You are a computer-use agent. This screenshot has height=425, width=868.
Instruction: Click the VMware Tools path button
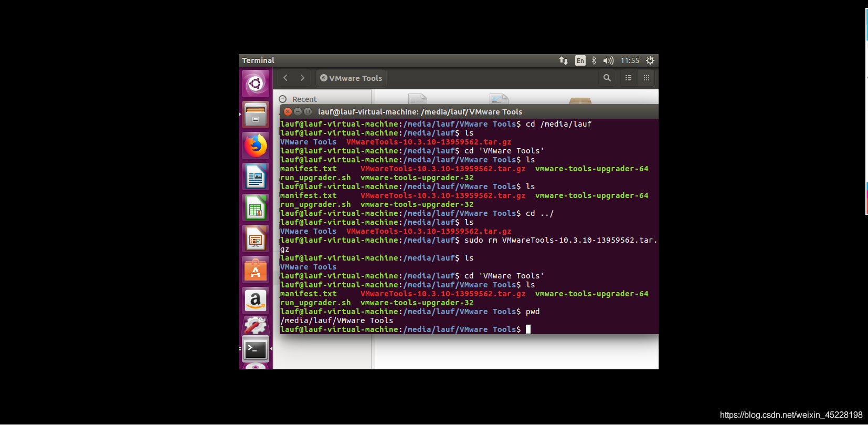coord(351,78)
